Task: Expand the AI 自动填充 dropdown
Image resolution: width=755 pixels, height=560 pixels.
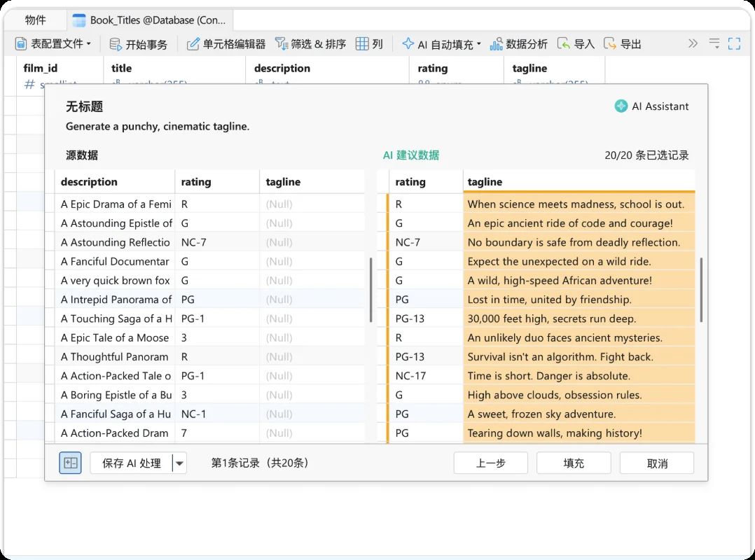Action: [479, 44]
